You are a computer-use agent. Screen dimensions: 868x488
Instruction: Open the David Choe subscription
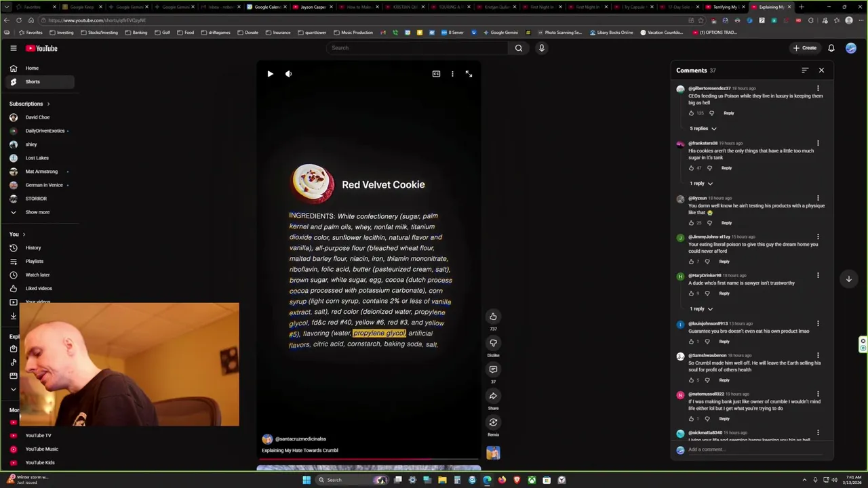[37, 117]
